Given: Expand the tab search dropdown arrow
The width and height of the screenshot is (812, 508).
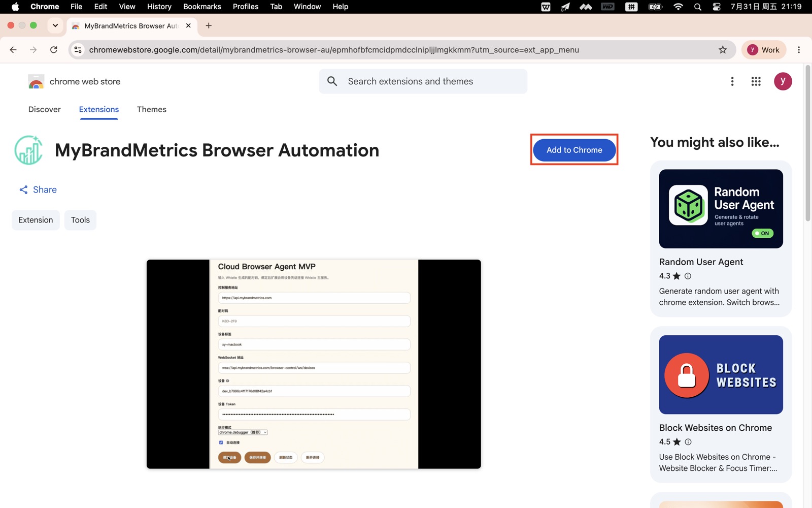Looking at the screenshot, I should point(55,25).
